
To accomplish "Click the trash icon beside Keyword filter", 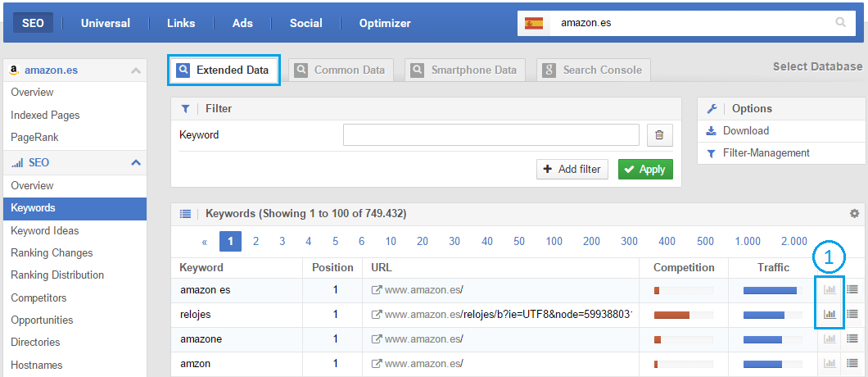I will pyautogui.click(x=660, y=135).
